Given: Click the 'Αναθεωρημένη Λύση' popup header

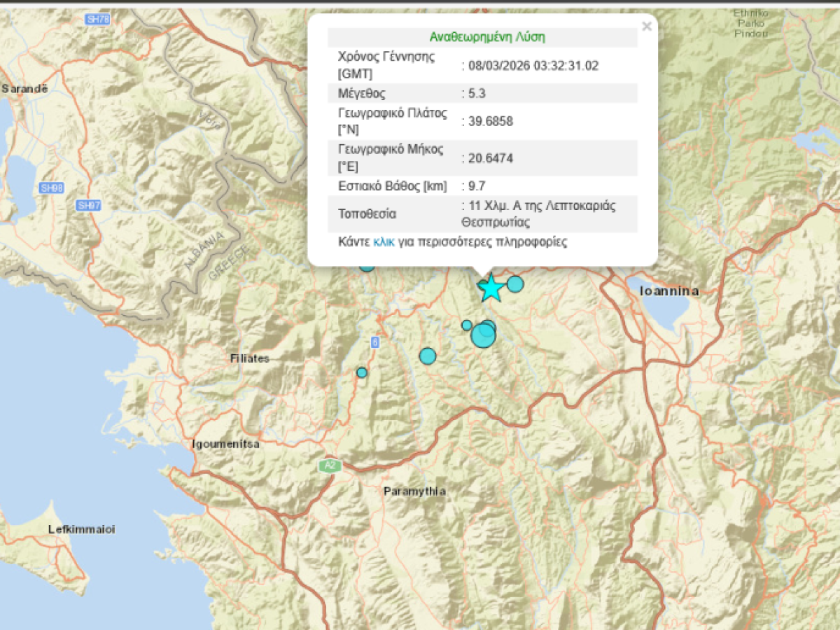Looking at the screenshot, I should point(486,37).
